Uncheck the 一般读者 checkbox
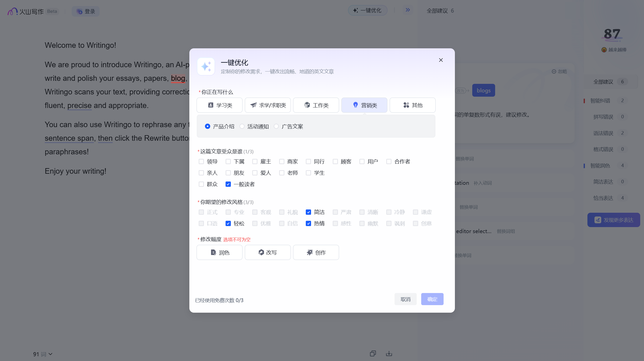The image size is (644, 361). (x=228, y=184)
